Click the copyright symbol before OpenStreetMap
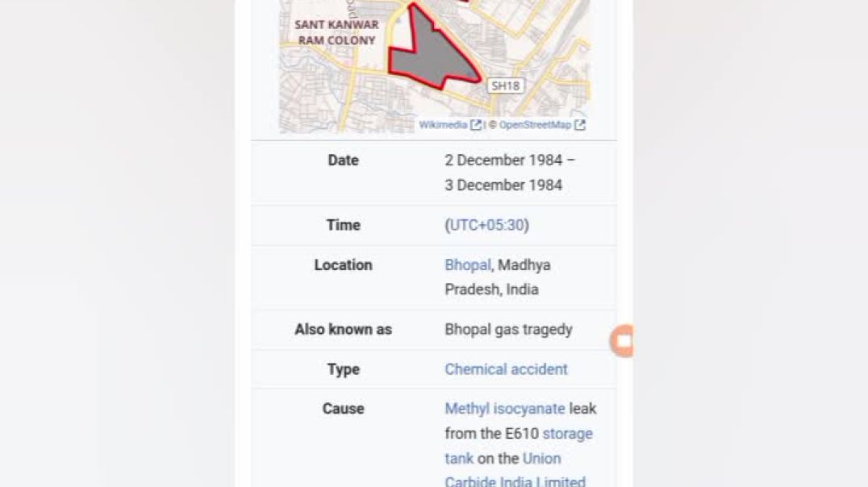Image resolution: width=868 pixels, height=487 pixels. [x=494, y=125]
